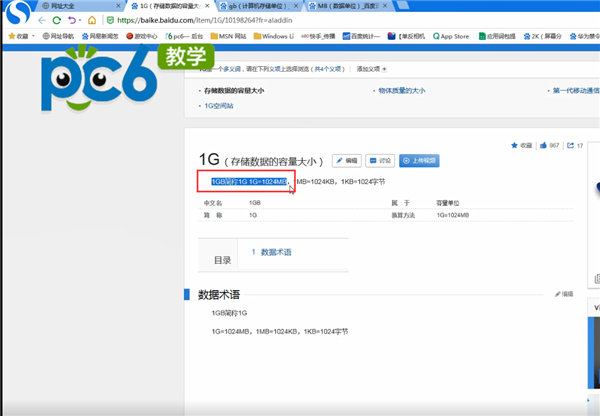The height and width of the screenshot is (416, 600).
Task: Close the 网址大全 tab
Action: [x=118, y=6]
